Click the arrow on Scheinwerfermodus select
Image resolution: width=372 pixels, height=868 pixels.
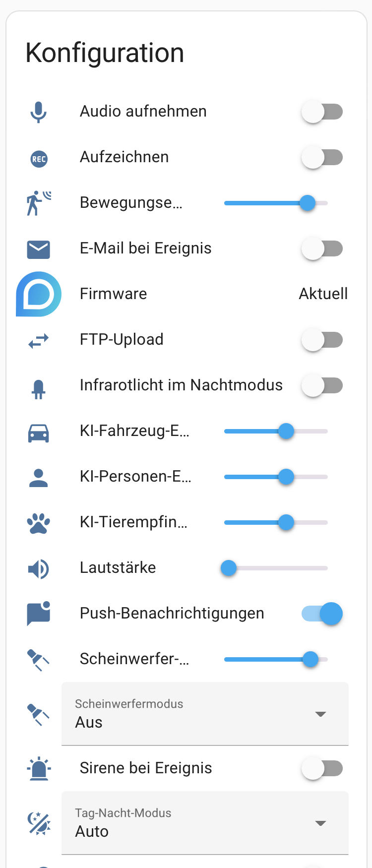click(320, 714)
